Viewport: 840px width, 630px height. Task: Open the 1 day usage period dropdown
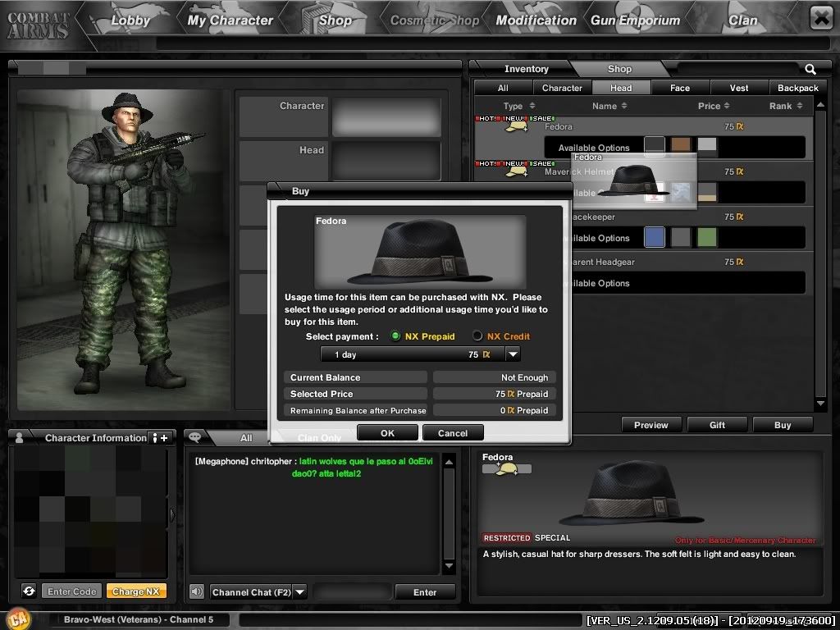513,354
